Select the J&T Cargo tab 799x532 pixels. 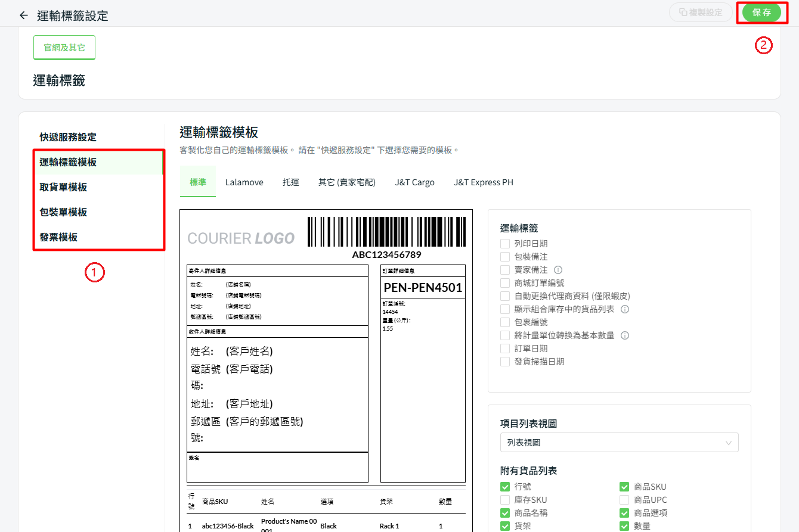(x=414, y=182)
